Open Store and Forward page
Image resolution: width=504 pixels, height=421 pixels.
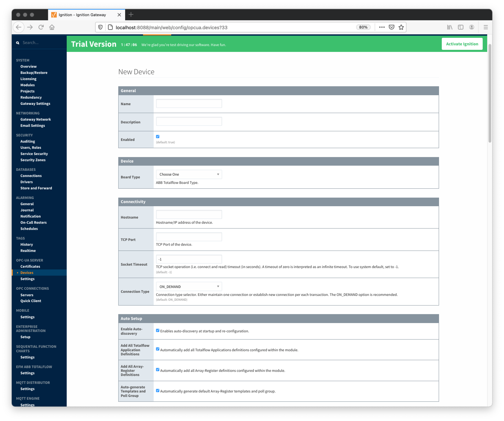(36, 188)
